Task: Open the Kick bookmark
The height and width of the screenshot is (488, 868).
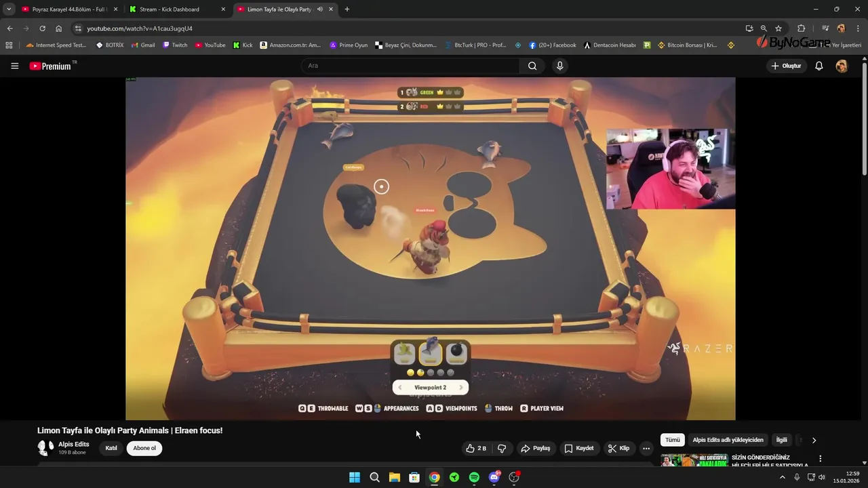Action: click(x=243, y=45)
